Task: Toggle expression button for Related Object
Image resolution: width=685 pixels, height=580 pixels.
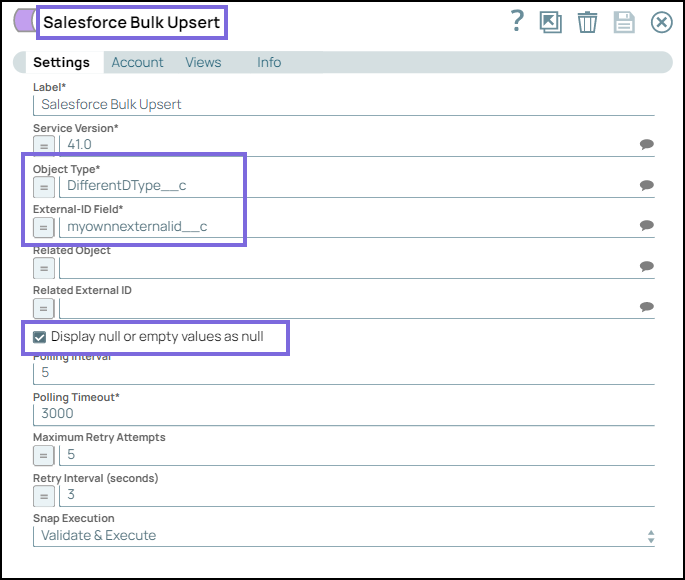Action: 44,268
